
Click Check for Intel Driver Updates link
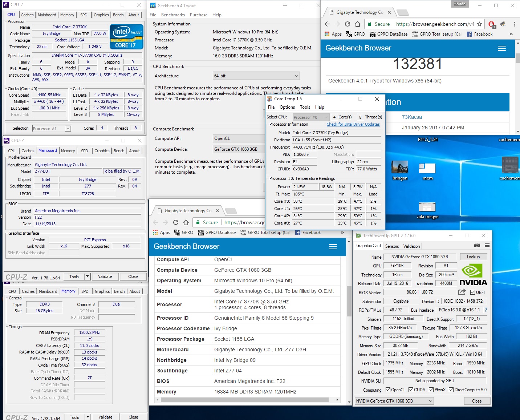[353, 124]
